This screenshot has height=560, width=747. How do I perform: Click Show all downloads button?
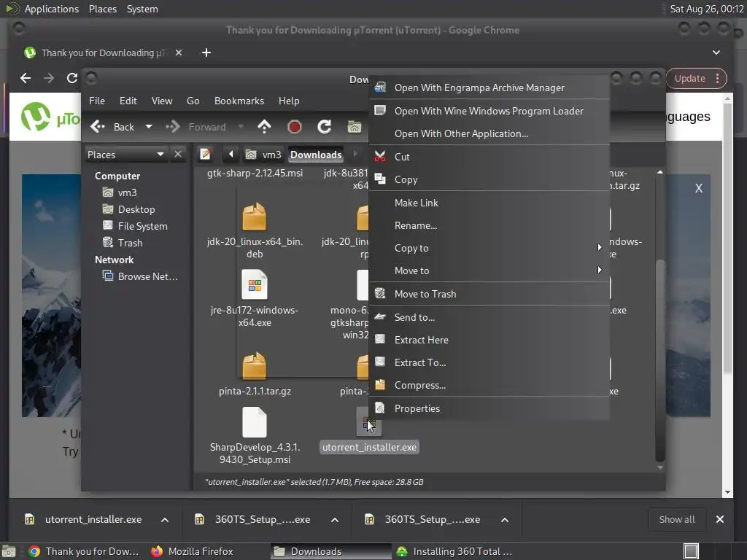coord(677,519)
